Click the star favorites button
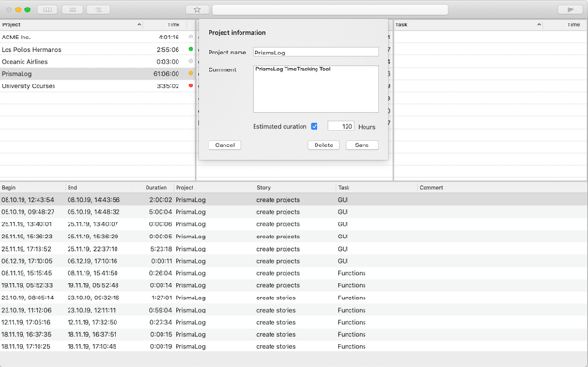The height and width of the screenshot is (367, 588). [x=197, y=9]
